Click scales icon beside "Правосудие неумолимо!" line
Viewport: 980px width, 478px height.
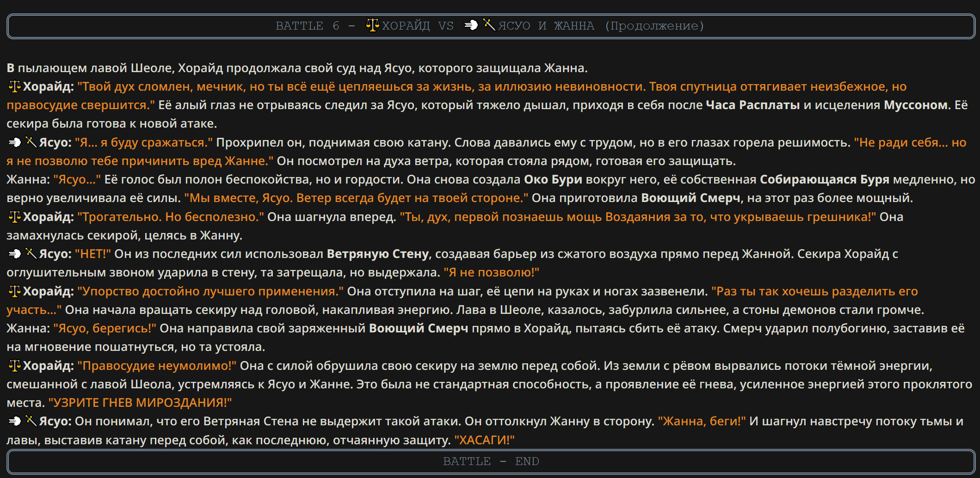point(15,366)
